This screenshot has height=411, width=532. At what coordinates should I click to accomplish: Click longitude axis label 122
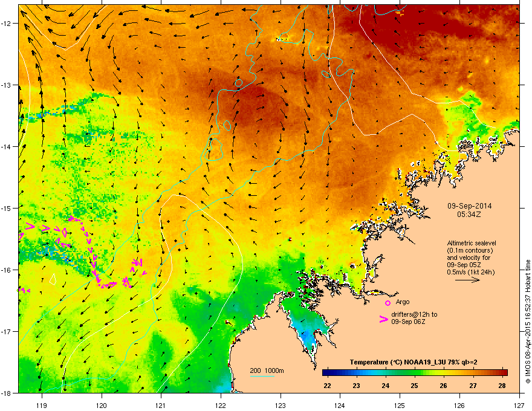click(221, 405)
